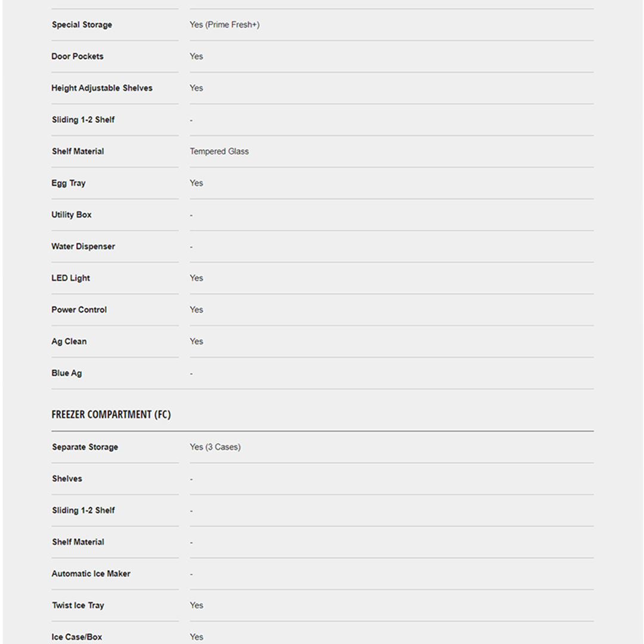This screenshot has width=644, height=644.
Task: Select the Tempered Glass value
Action: 219,151
